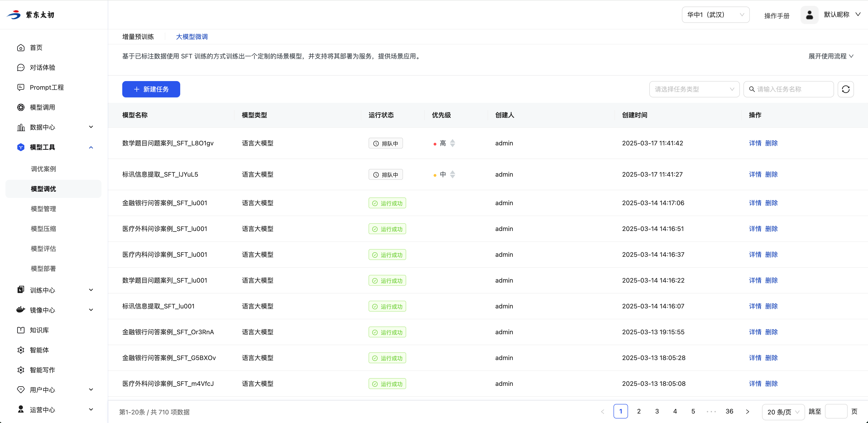
Task: Open the 华中1（武汉）region dropdown
Action: coord(715,15)
